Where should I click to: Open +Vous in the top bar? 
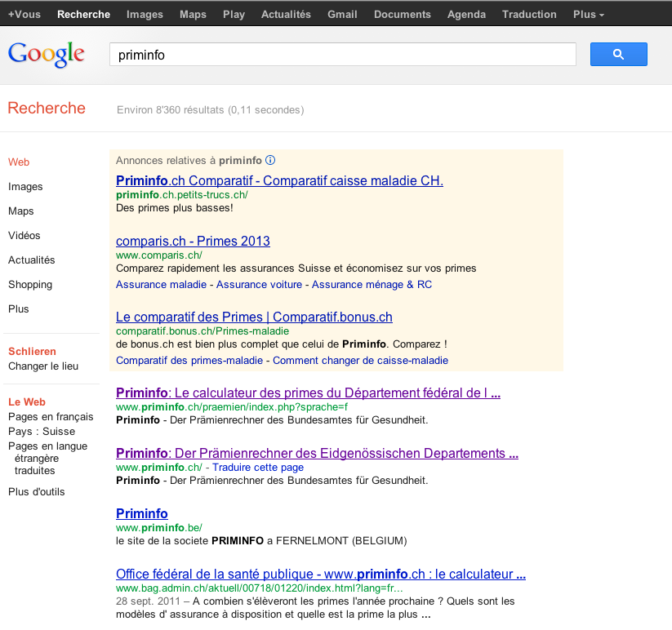[x=24, y=14]
